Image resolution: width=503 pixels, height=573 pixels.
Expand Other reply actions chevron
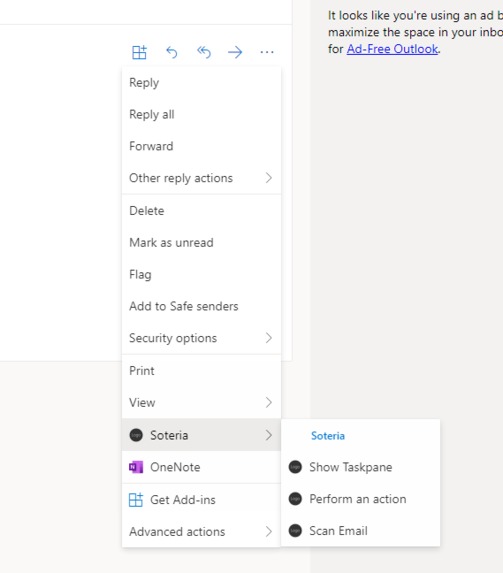coord(269,178)
